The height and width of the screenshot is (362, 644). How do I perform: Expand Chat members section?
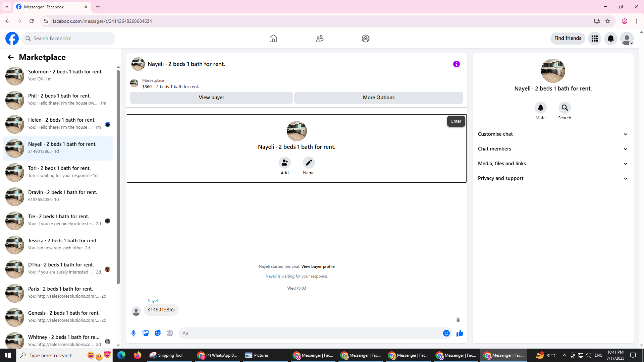pyautogui.click(x=553, y=149)
